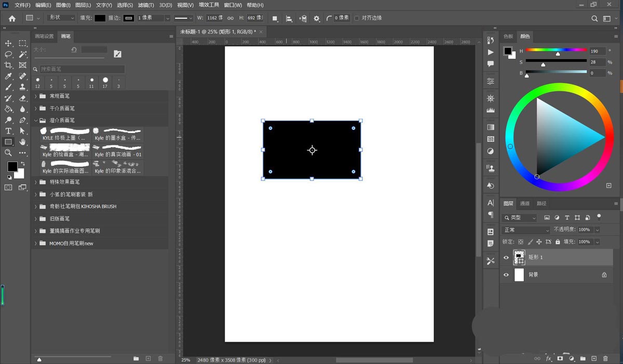Image resolution: width=623 pixels, height=364 pixels.
Task: Select the Magic Wand tool
Action: pyautogui.click(x=23, y=54)
